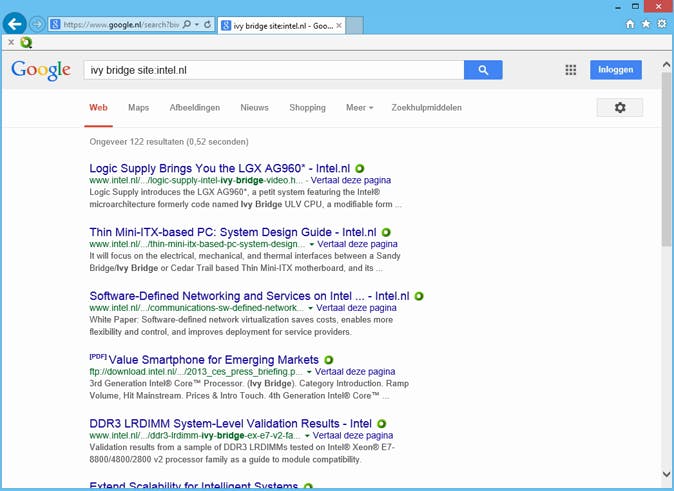Click 'Extend Scalability for Intelligent Systems' result
Viewport: 674px width, 491px height.
coord(193,485)
